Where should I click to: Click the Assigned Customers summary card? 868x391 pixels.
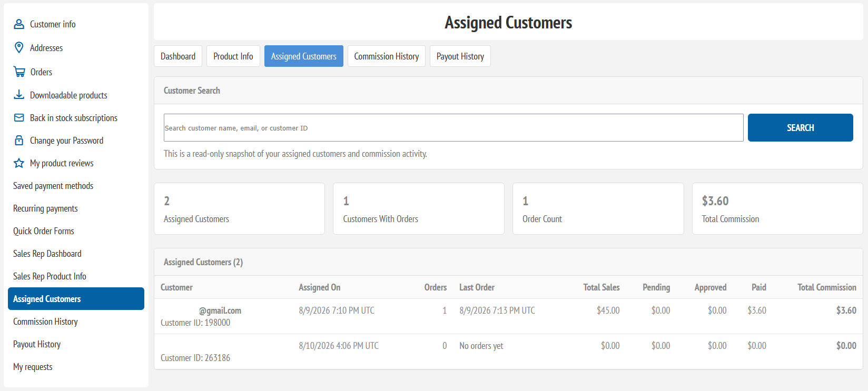(x=239, y=209)
